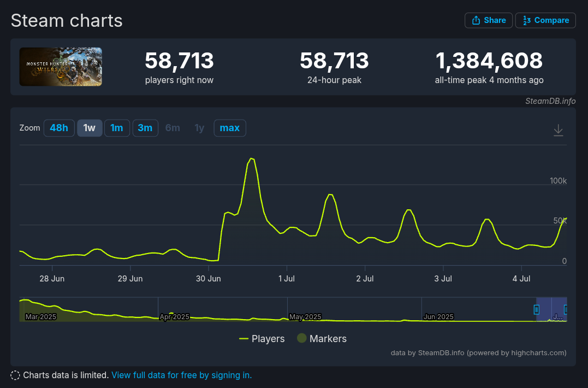Choose the max zoom range
The image size is (588, 388).
tap(230, 128)
